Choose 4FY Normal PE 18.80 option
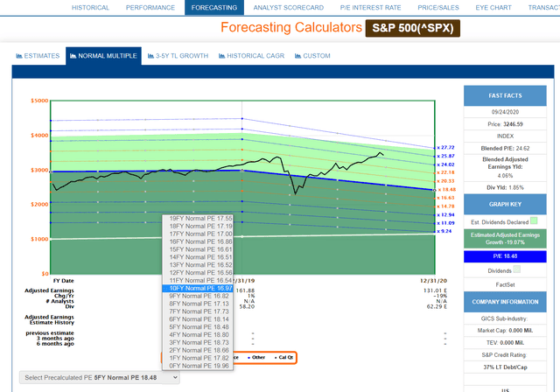This screenshot has width=560, height=392. [x=198, y=335]
